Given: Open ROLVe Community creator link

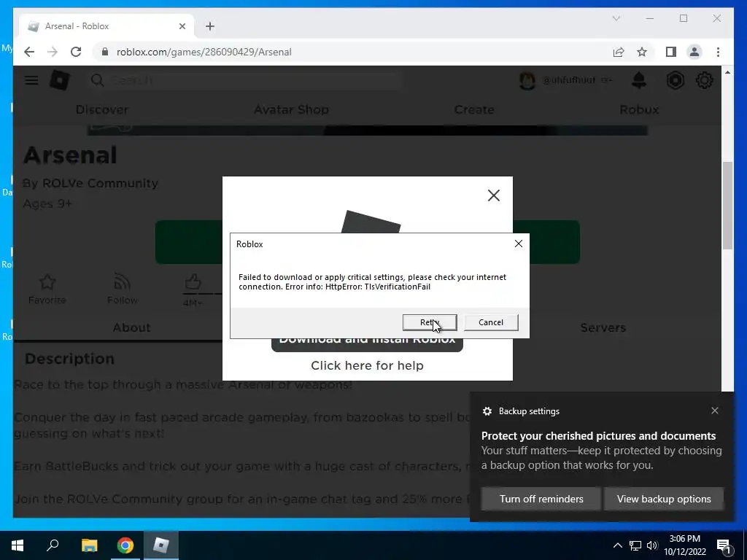Looking at the screenshot, I should tap(100, 183).
